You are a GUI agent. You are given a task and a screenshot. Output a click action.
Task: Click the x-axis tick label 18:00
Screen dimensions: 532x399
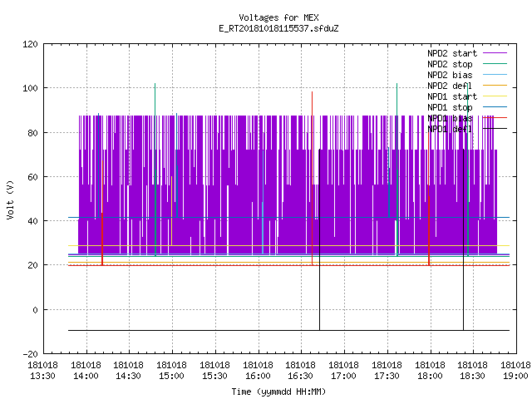[430, 376]
